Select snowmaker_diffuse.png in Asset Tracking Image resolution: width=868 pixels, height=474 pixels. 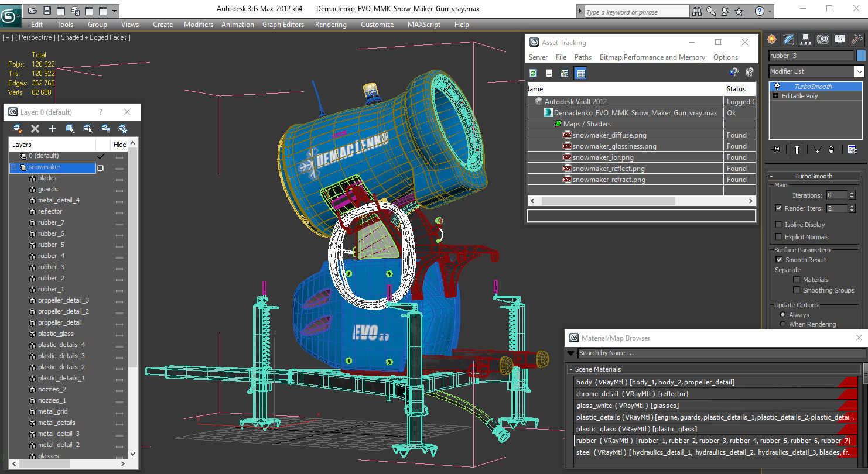click(x=609, y=135)
